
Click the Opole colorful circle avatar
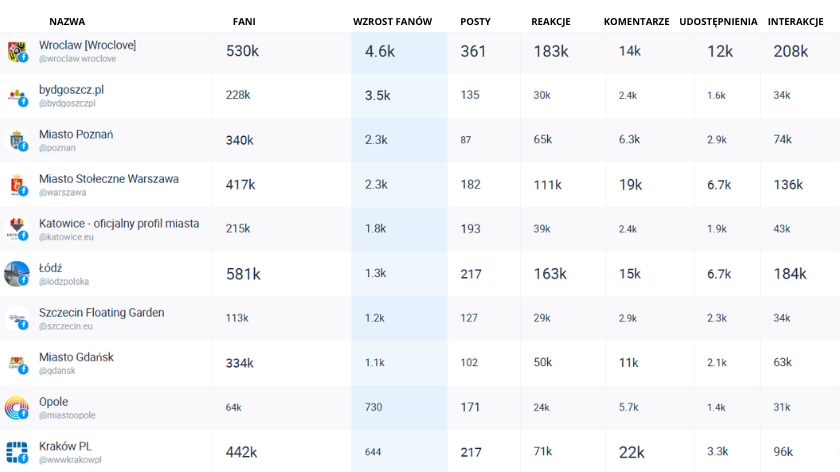click(x=16, y=407)
